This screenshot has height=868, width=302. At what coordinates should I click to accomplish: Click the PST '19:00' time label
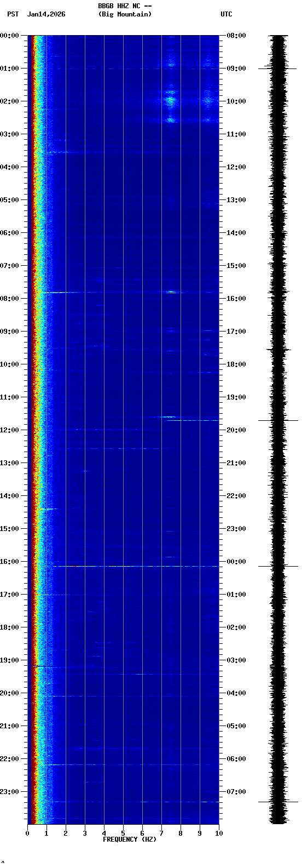(9, 660)
